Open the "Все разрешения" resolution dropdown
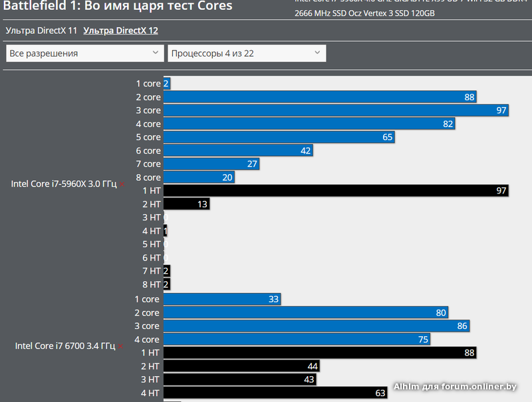Viewport: 532px width, 402px height. pyautogui.click(x=84, y=53)
